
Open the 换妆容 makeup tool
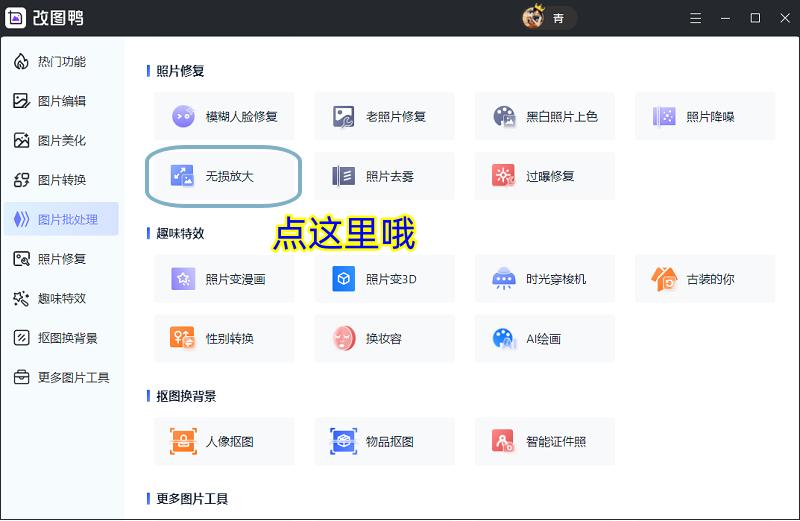point(384,338)
